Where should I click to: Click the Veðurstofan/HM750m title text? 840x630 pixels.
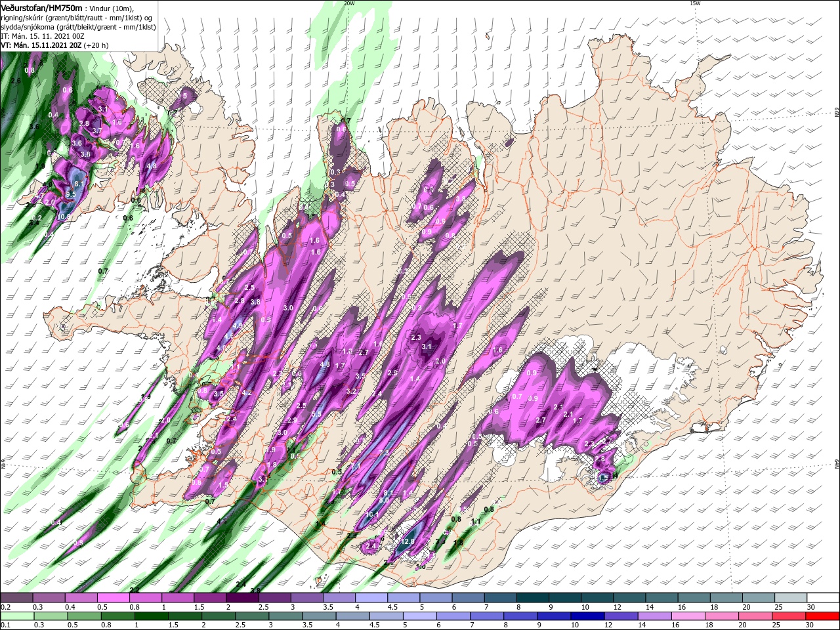(x=42, y=7)
